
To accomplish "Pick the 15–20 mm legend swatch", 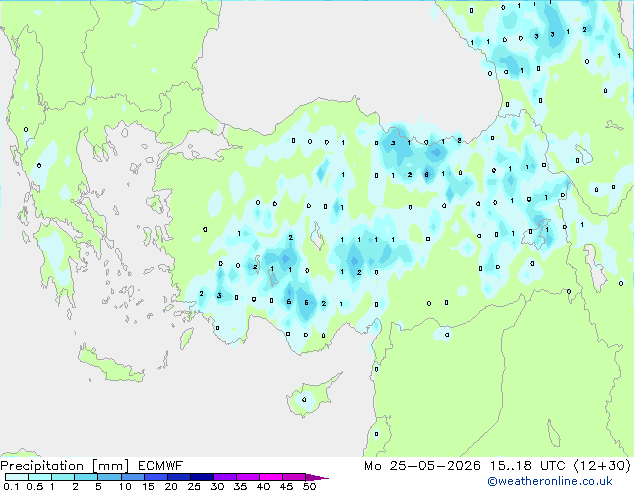I will 155,477.
